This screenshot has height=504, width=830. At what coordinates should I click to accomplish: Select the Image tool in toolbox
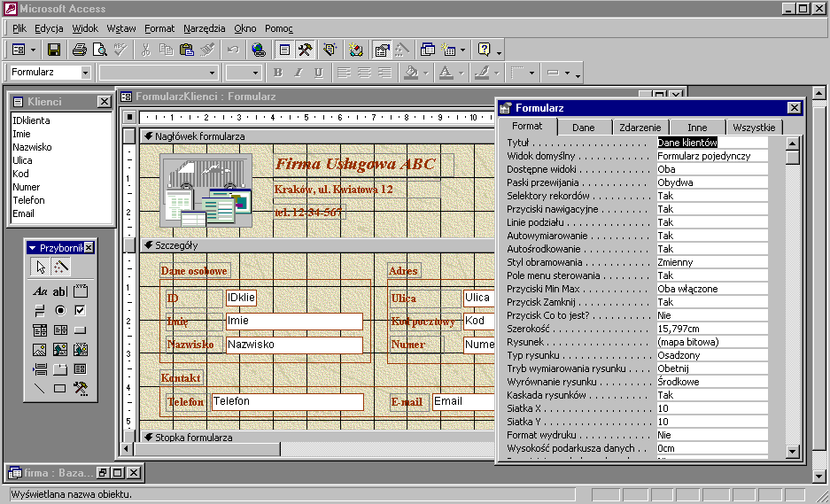(x=40, y=350)
